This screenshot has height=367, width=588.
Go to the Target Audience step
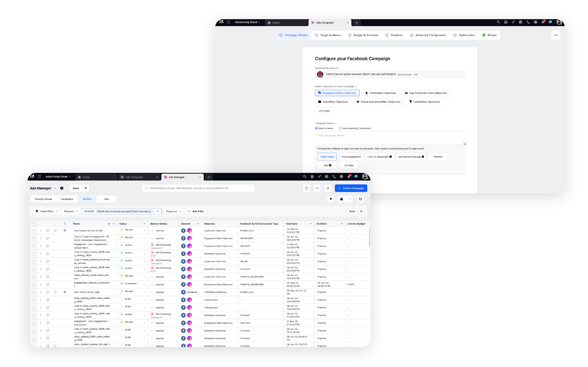[x=328, y=35]
